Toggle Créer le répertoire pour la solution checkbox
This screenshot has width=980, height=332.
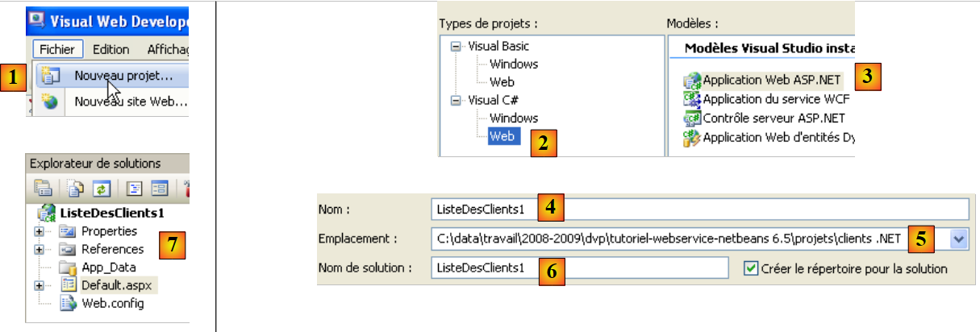[x=751, y=268]
